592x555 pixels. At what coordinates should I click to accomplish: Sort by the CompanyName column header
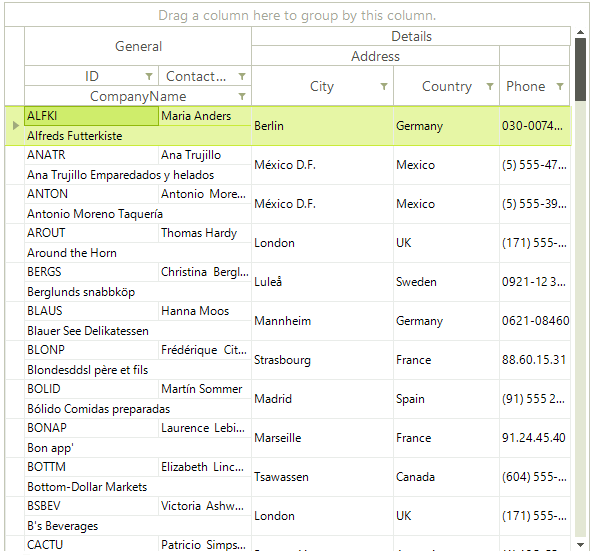pyautogui.click(x=138, y=96)
